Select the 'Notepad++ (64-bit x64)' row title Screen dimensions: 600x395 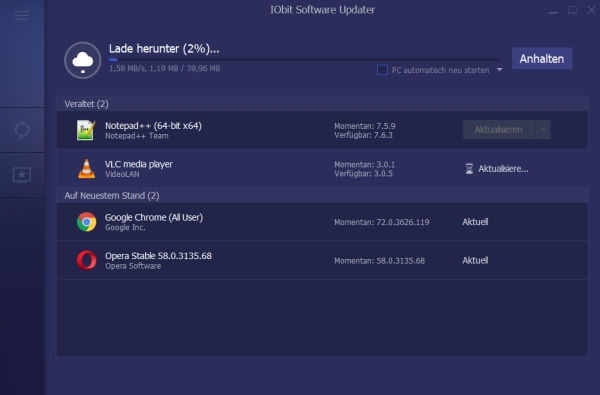[153, 126]
